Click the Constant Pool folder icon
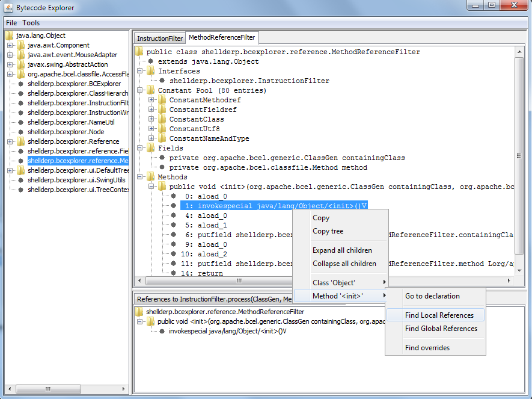The image size is (532, 399). pyautogui.click(x=151, y=90)
